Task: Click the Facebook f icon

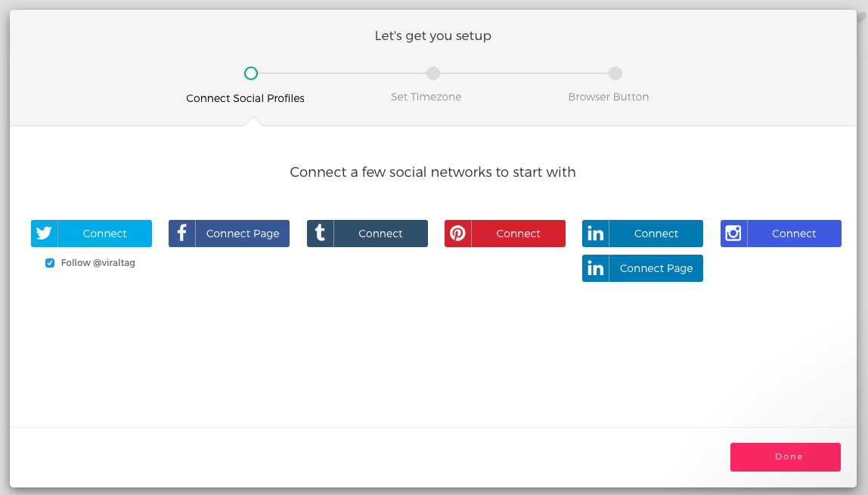Action: (181, 234)
